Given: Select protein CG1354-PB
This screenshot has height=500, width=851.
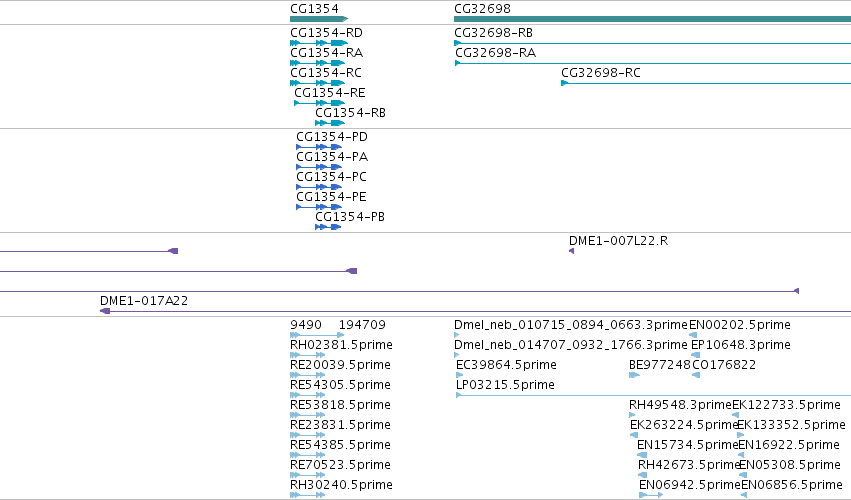Looking at the screenshot, I should point(350,217).
